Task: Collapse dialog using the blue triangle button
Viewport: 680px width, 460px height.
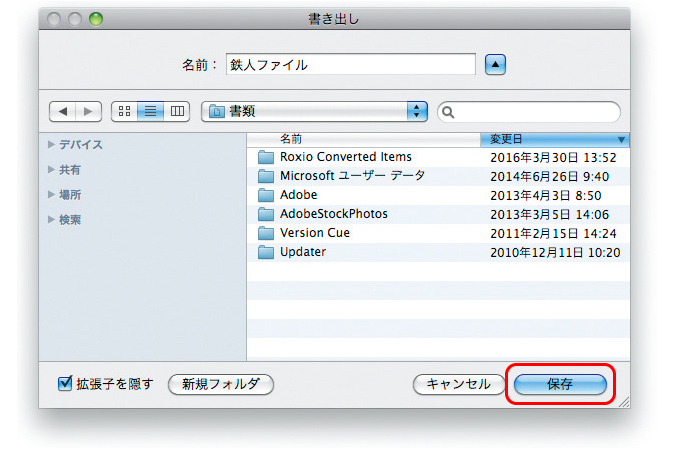Action: coord(497,64)
